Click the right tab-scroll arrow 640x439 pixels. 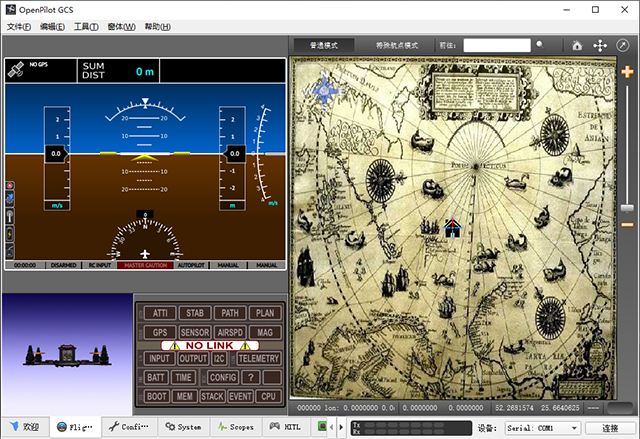(341, 427)
